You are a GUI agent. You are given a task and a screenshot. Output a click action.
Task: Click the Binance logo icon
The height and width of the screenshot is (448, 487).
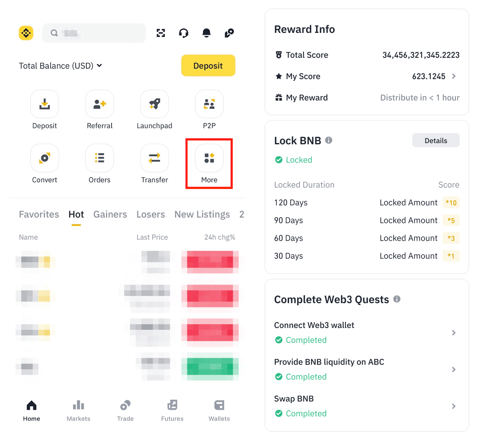[x=26, y=33]
